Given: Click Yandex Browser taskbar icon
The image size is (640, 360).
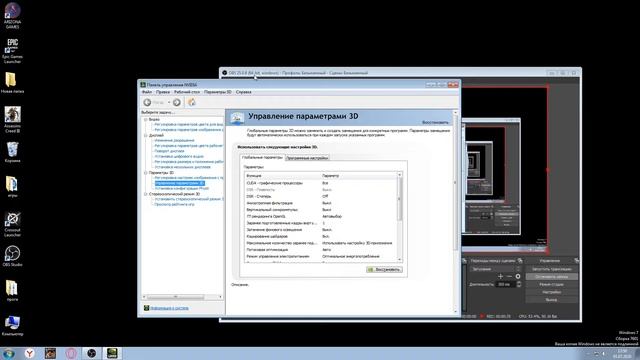Looking at the screenshot, I should 30,353.
